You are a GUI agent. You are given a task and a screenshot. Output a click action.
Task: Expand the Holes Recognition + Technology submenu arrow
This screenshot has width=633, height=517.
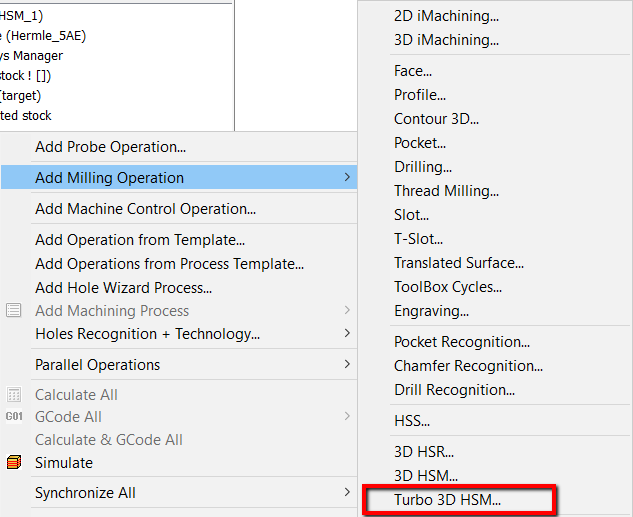[x=347, y=333]
